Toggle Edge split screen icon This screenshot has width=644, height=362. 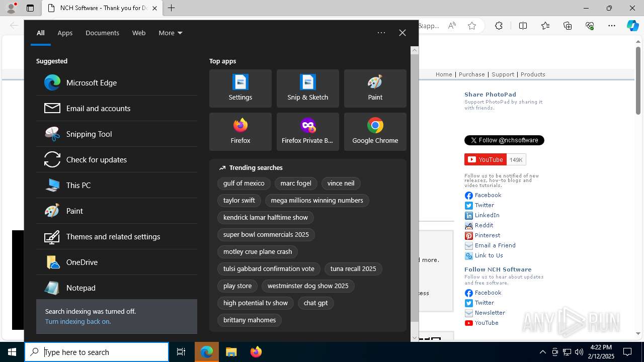pos(523,26)
